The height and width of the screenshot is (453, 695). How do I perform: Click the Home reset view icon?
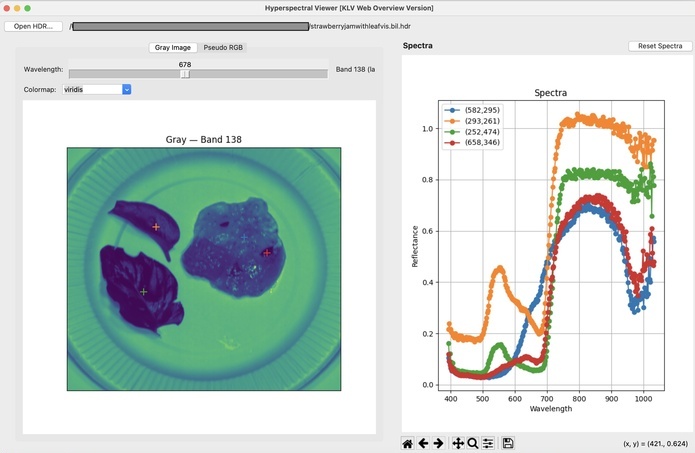[x=408, y=443]
